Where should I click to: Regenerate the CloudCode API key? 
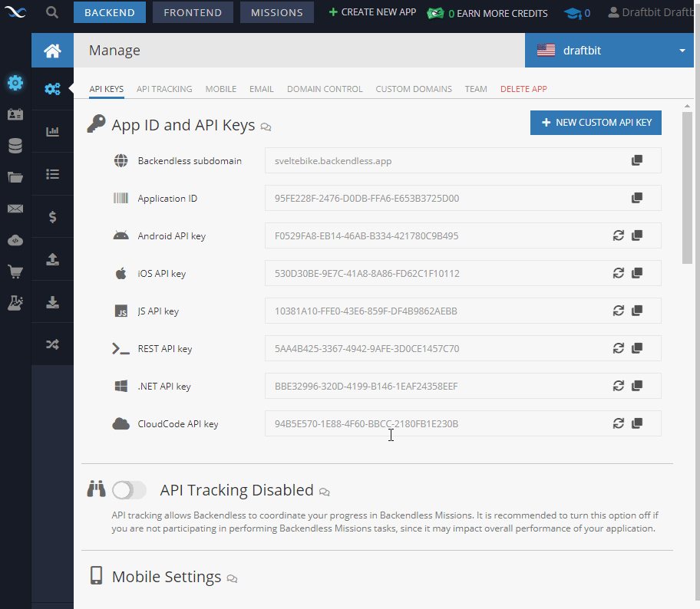pyautogui.click(x=619, y=423)
